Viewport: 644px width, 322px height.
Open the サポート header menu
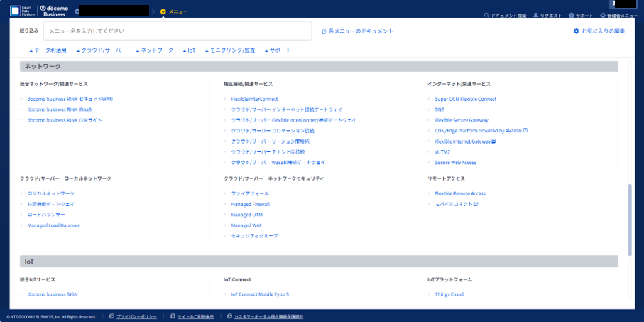click(581, 15)
